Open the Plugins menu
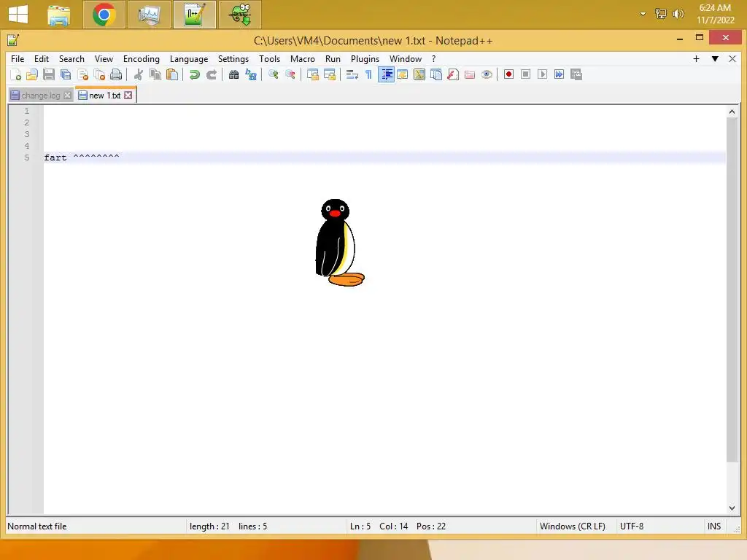Image resolution: width=747 pixels, height=560 pixels. (365, 59)
